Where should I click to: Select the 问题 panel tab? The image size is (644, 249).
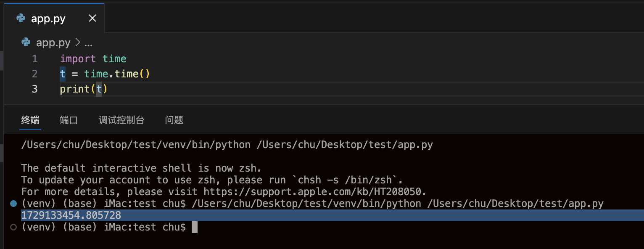click(174, 120)
